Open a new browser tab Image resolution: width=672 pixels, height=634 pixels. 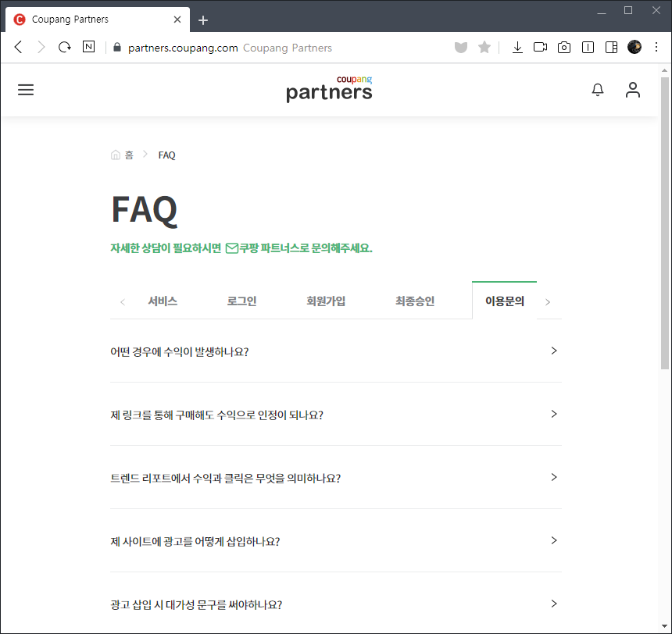click(x=203, y=20)
